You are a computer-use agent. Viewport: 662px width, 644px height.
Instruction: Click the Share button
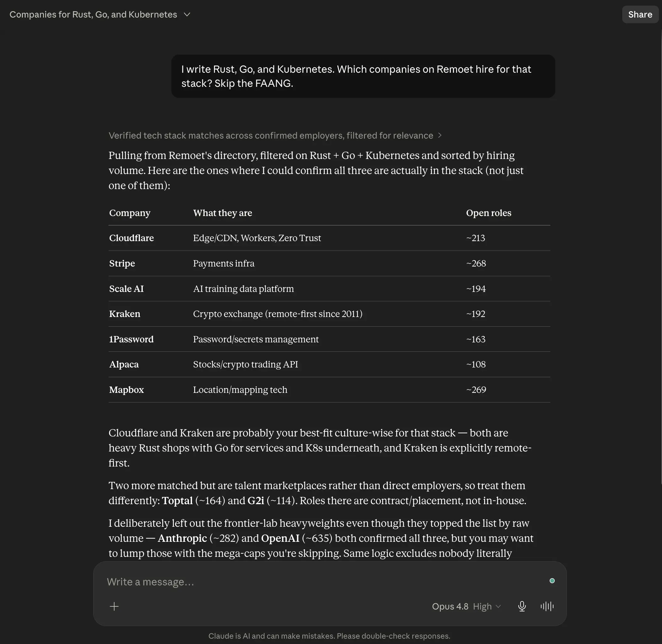coord(640,14)
